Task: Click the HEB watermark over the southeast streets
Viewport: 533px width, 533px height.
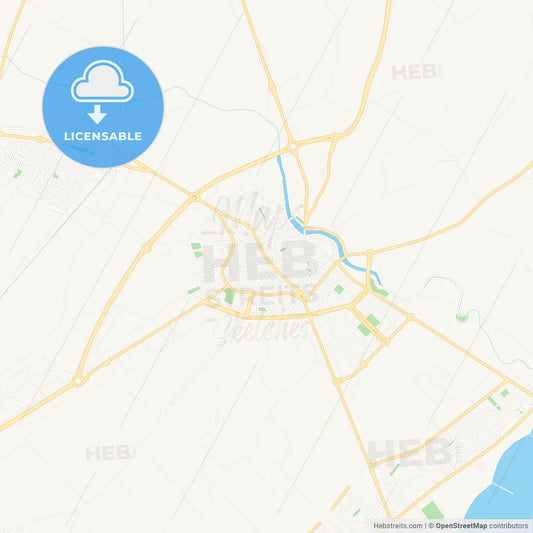Action: point(411,452)
